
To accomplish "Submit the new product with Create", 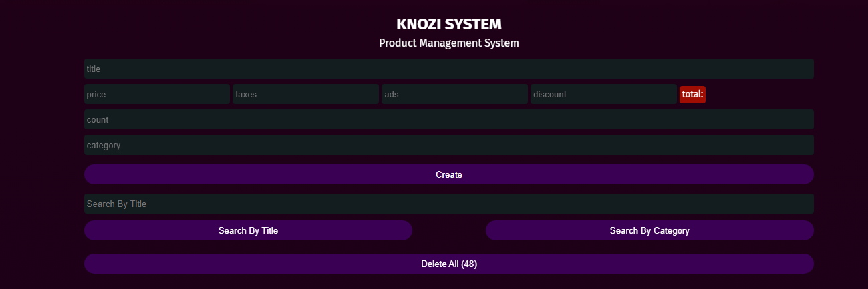I will coord(448,175).
